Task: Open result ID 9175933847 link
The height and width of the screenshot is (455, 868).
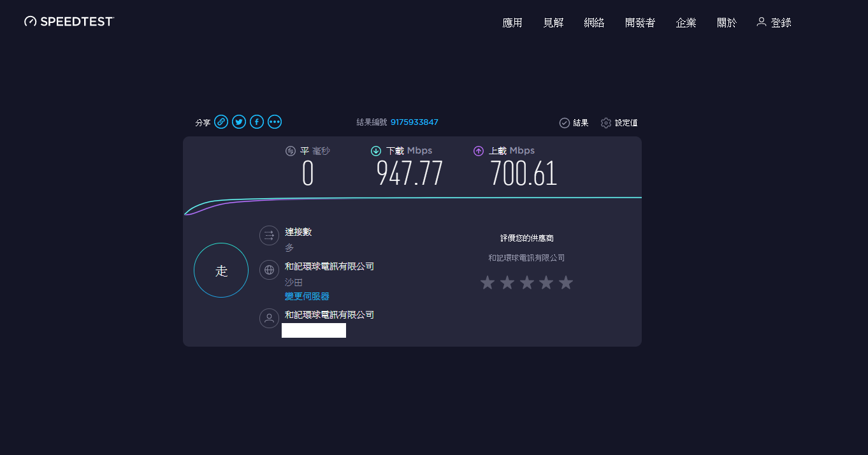Action: click(414, 122)
